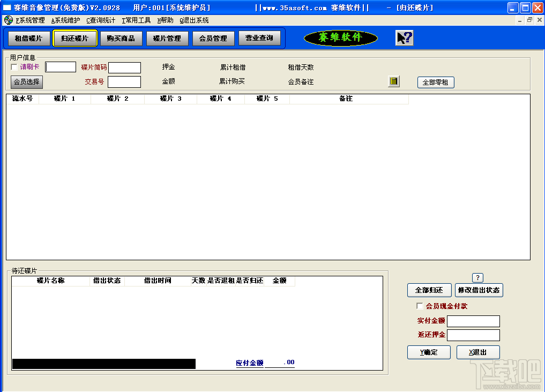Open the T常用工具 menu
Screen dimensions: 545x392
point(136,20)
